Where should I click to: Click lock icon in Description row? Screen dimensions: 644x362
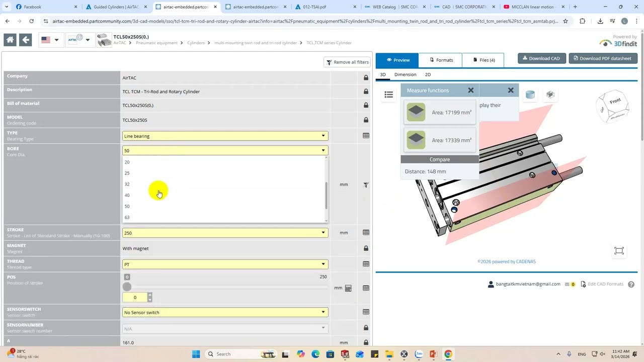(366, 92)
